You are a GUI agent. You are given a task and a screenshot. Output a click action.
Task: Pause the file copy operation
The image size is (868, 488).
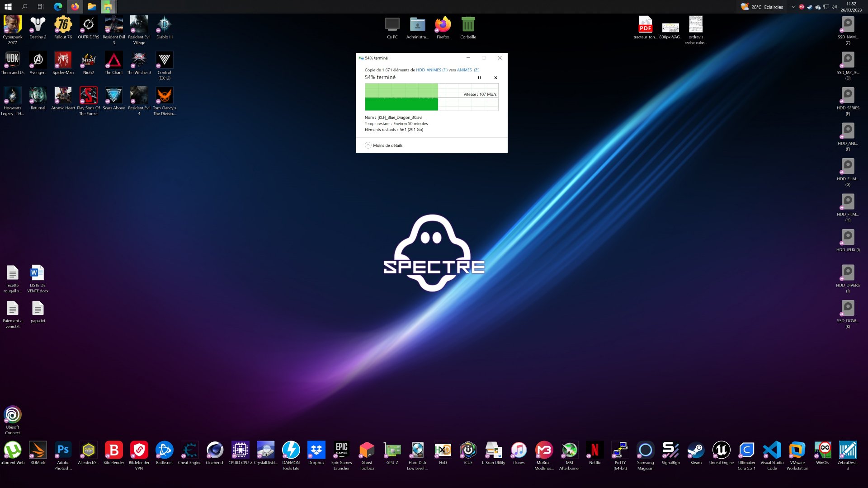click(x=480, y=78)
